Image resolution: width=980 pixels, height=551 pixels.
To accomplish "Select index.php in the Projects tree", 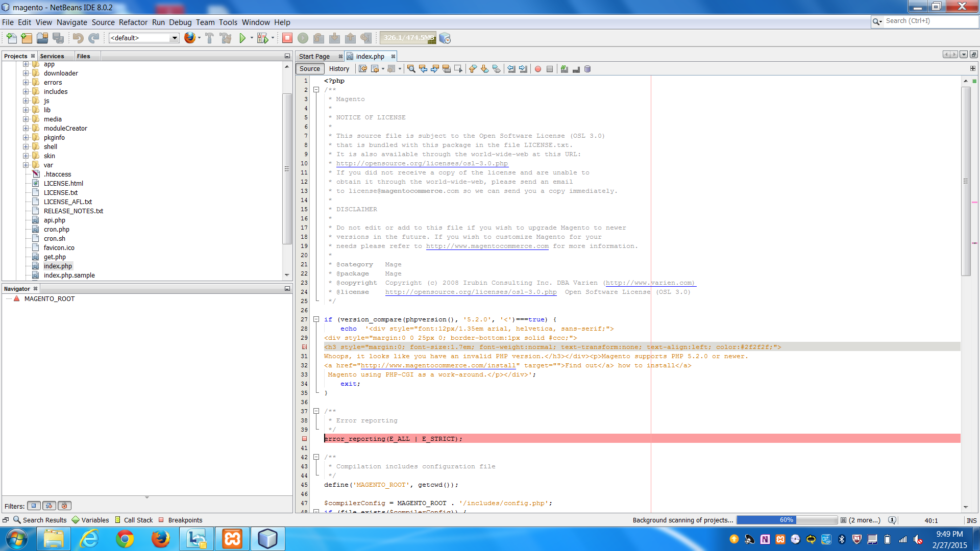I will [x=58, y=266].
